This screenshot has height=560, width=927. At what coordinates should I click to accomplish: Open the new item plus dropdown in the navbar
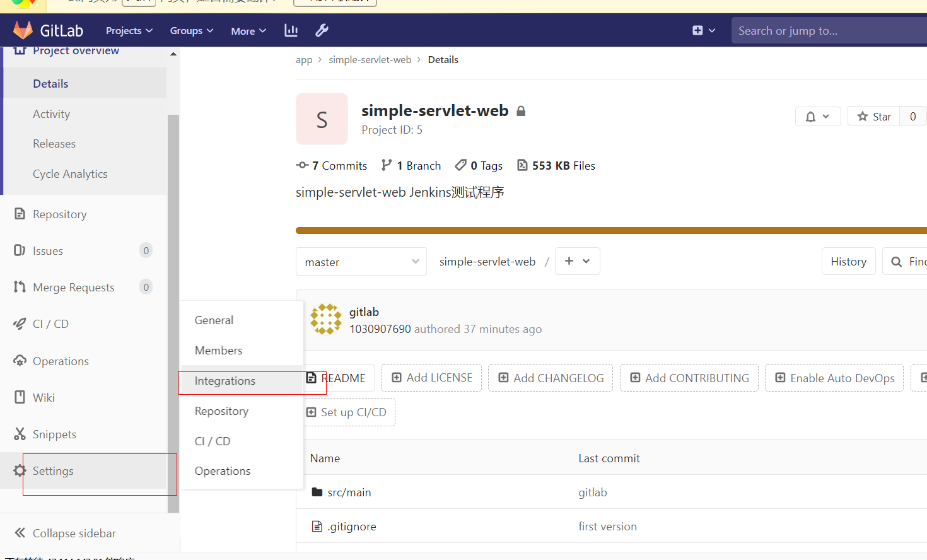click(704, 30)
